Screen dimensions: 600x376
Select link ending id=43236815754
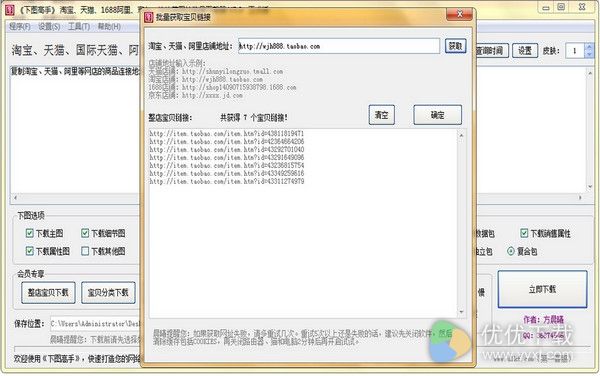[227, 166]
